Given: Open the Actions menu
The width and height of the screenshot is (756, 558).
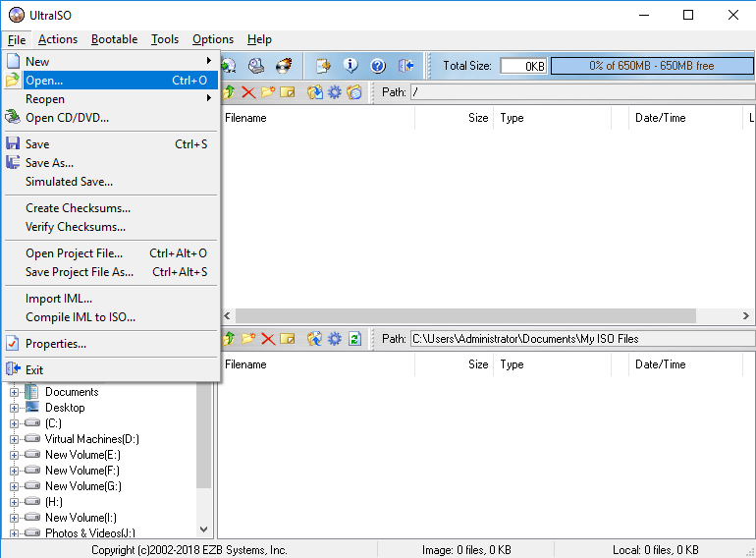Looking at the screenshot, I should (x=58, y=39).
